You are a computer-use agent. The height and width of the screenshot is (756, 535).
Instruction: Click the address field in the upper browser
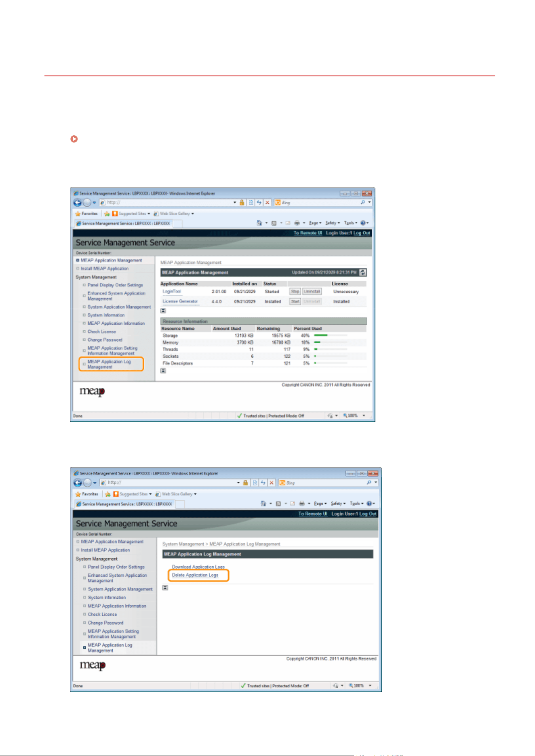pos(168,202)
